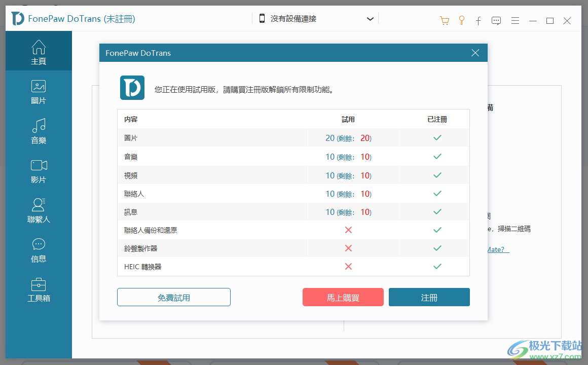Click the 免費試用 free trial button
The image size is (588, 365).
point(174,297)
